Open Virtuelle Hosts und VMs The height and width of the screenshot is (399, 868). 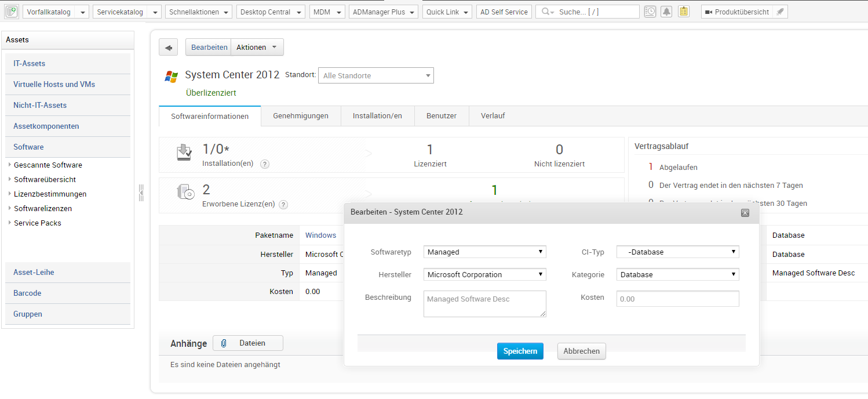pos(68,84)
